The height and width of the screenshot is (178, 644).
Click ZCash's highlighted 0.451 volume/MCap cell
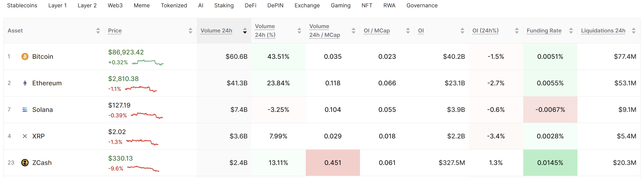click(333, 162)
